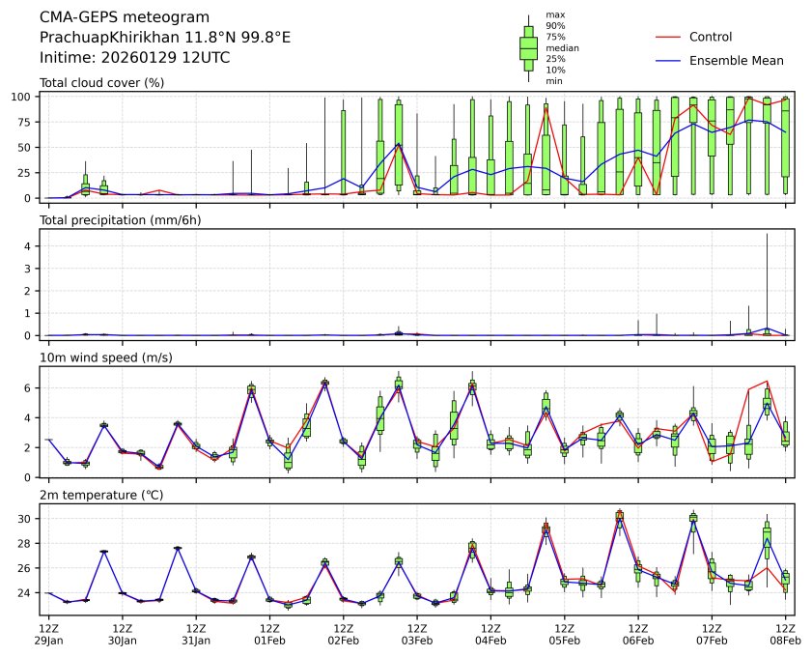Viewport: 812px width, 657px height.
Task: Click the box-and-whisker legend symbol
Action: click(x=528, y=48)
